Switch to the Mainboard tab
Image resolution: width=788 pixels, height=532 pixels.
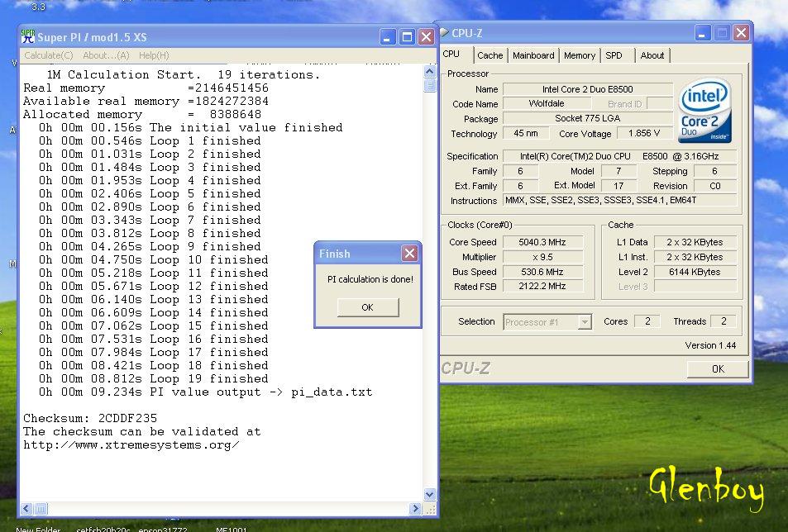533,55
